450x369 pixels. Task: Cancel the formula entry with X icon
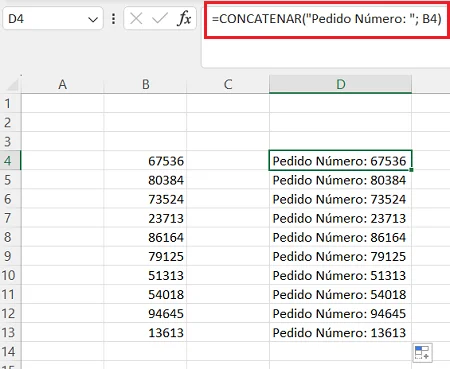[x=136, y=19]
